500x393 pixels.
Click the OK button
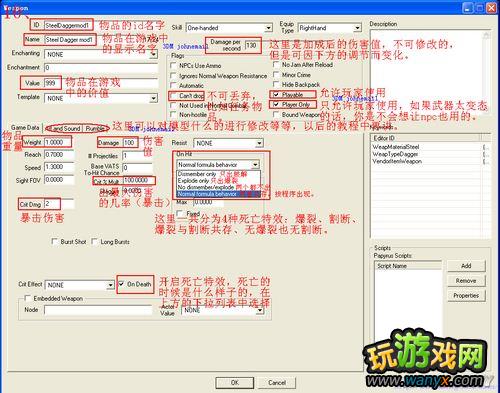pos(235,382)
